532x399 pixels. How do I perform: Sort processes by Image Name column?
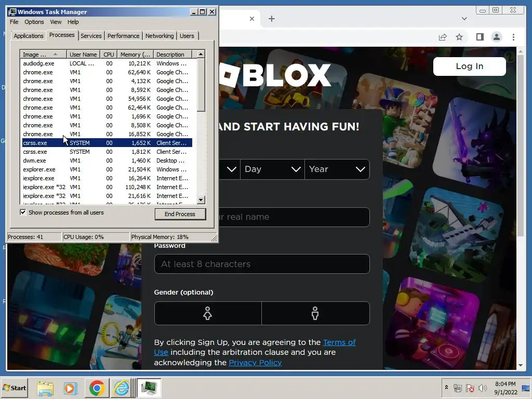coord(43,54)
